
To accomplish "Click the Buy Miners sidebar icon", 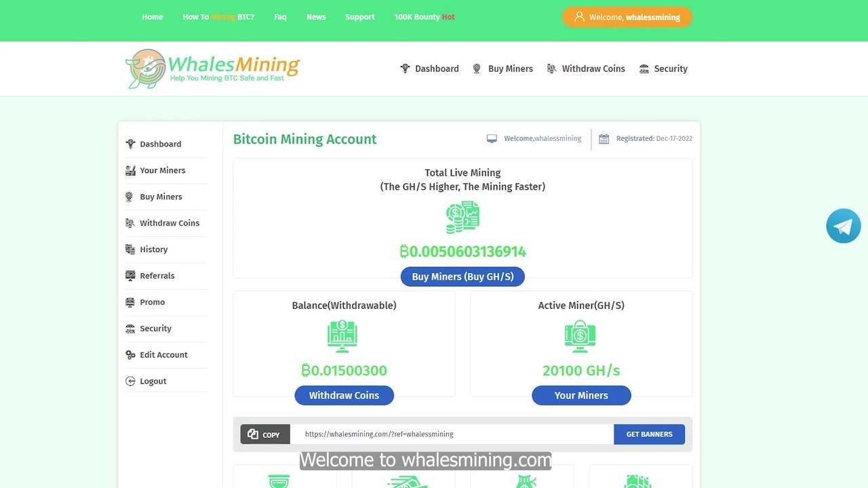I will pyautogui.click(x=130, y=197).
